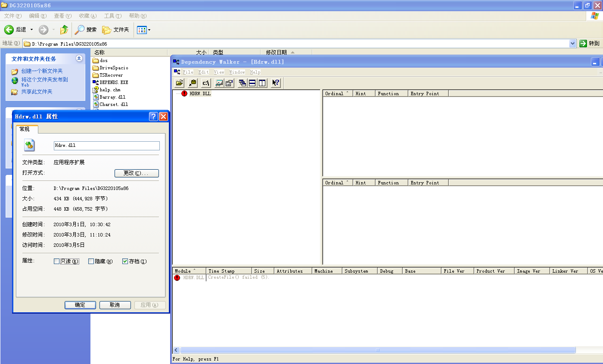Click the Barray.dll file icon
Screen dimensions: 603x364
(x=96, y=97)
